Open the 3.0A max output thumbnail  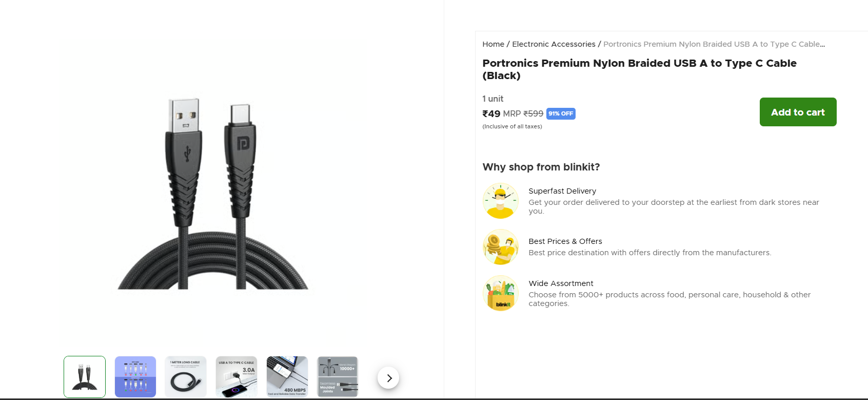click(236, 377)
